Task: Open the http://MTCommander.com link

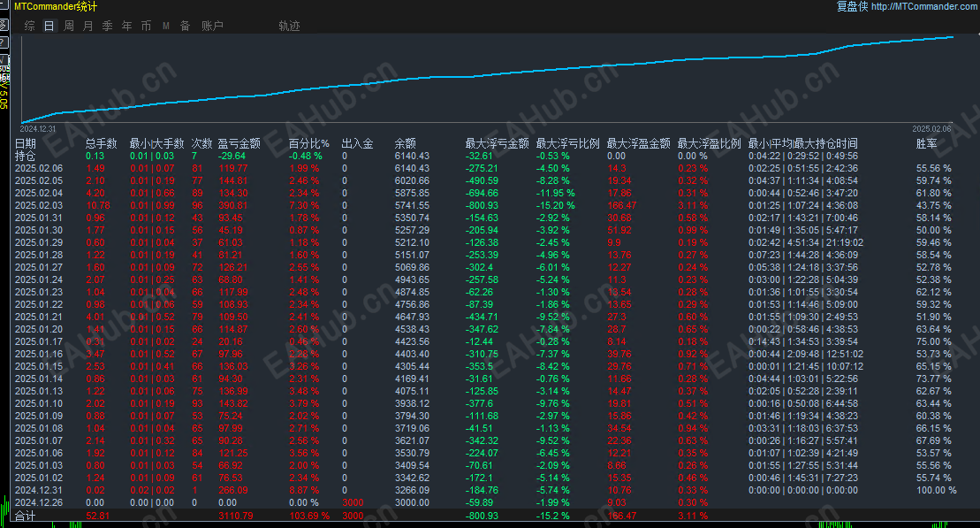Action: (x=925, y=6)
